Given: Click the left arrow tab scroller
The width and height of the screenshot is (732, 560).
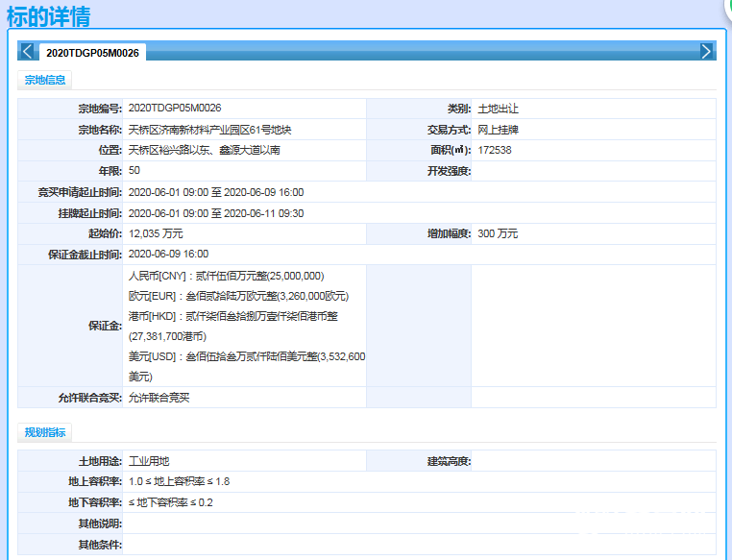Looking at the screenshot, I should click(x=27, y=52).
